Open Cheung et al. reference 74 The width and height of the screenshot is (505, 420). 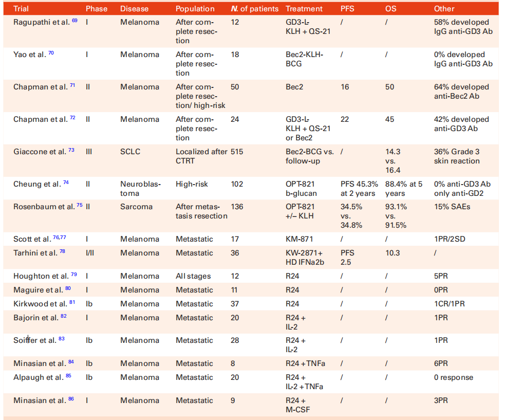point(66,182)
